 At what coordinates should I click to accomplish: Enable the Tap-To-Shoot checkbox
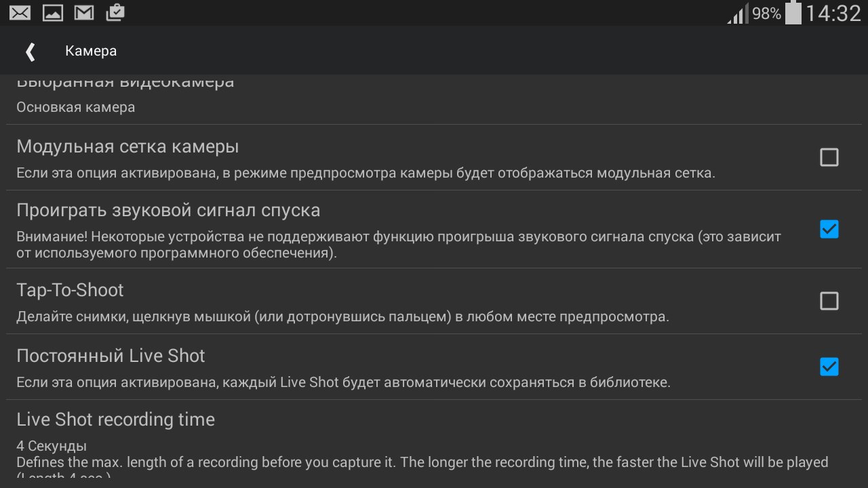point(829,301)
